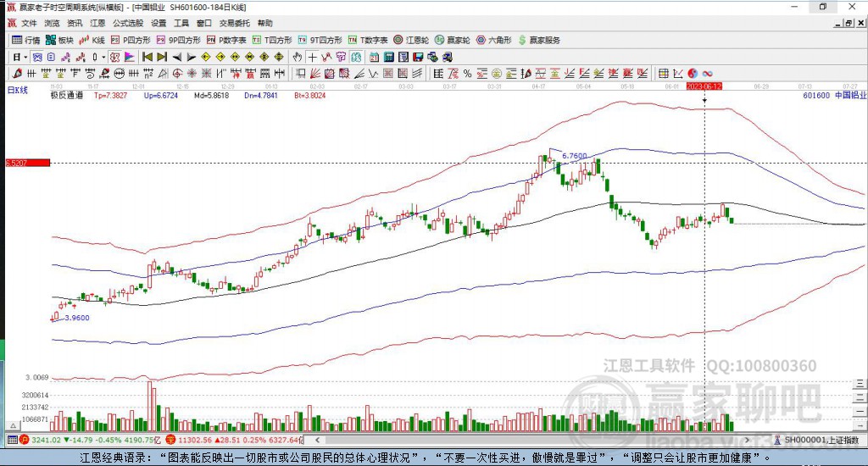Select the Gann fan lines tool
The height and width of the screenshot is (466, 868).
tap(314, 73)
